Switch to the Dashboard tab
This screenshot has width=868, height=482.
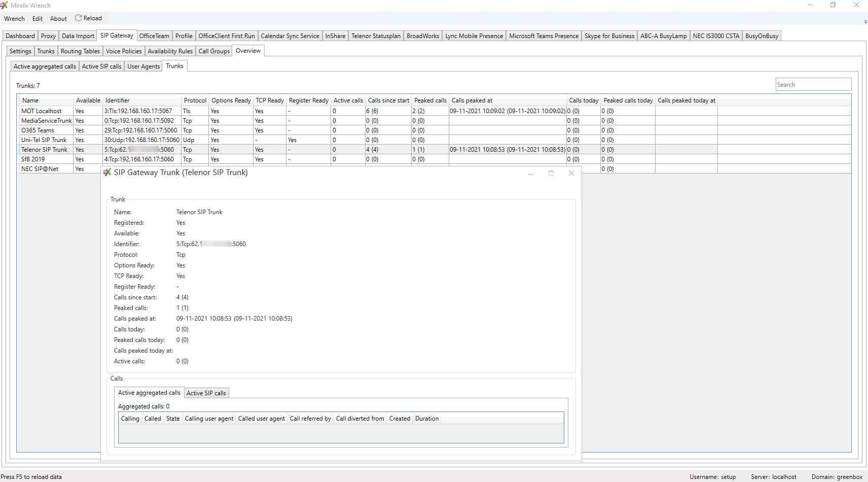pyautogui.click(x=20, y=36)
